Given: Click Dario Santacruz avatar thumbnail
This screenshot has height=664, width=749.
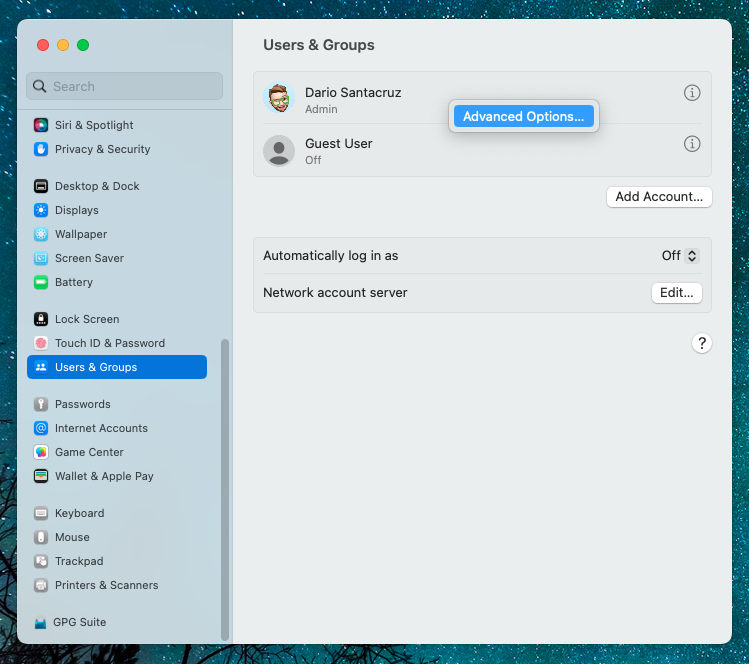Looking at the screenshot, I should 278,98.
